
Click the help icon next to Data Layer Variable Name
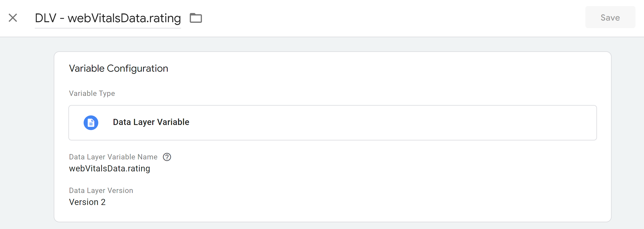[x=166, y=157]
